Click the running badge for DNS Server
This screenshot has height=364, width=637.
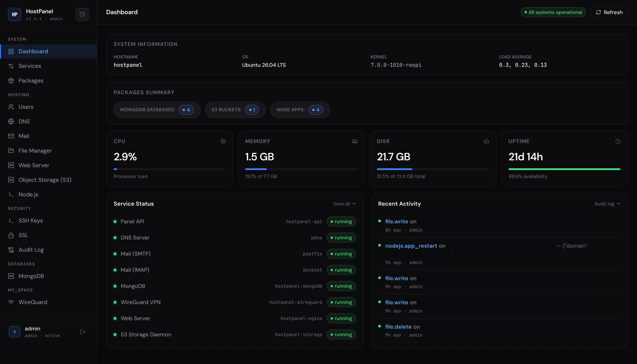point(341,238)
